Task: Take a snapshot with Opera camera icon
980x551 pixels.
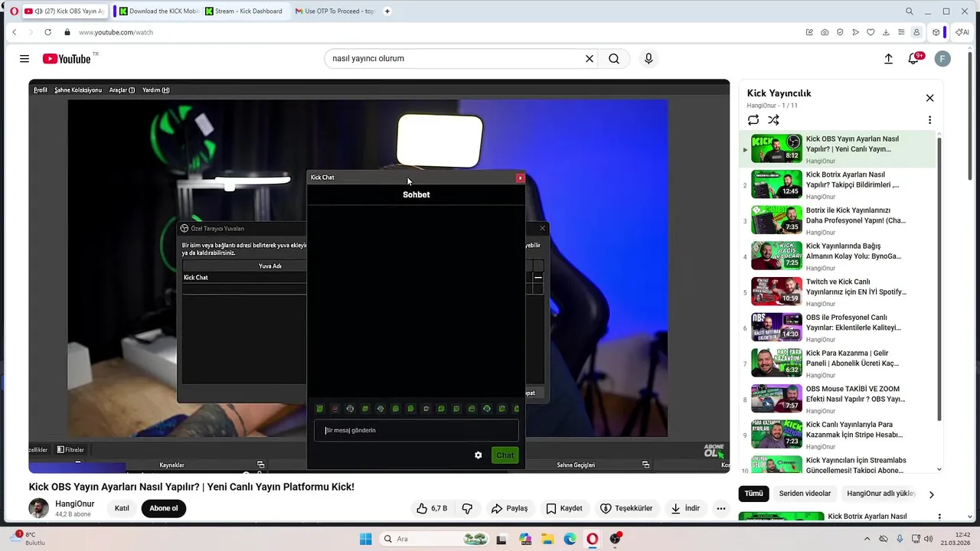Action: [825, 32]
